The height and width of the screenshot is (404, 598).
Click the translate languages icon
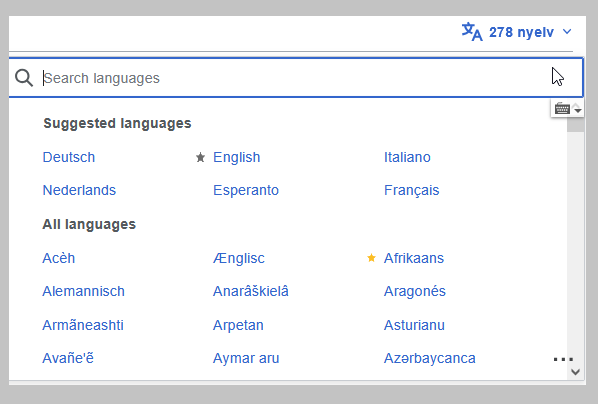click(472, 32)
